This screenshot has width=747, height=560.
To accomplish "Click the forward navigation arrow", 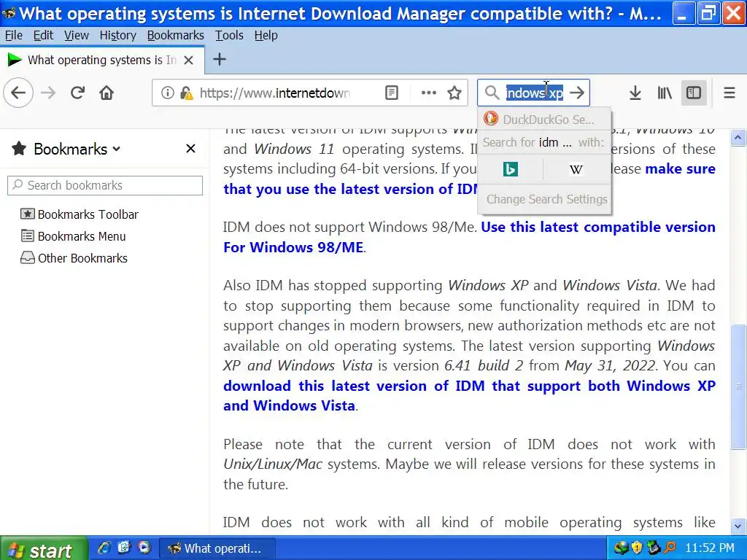I will [48, 93].
